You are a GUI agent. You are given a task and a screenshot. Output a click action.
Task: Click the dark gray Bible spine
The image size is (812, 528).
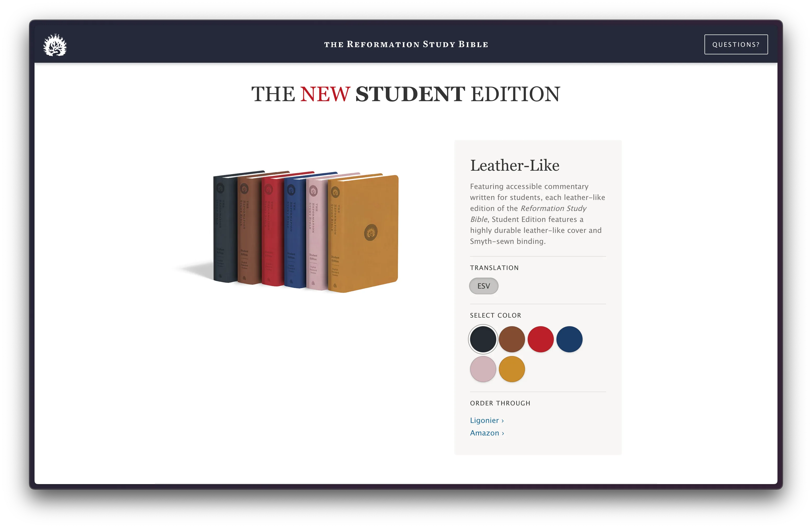[x=225, y=228]
